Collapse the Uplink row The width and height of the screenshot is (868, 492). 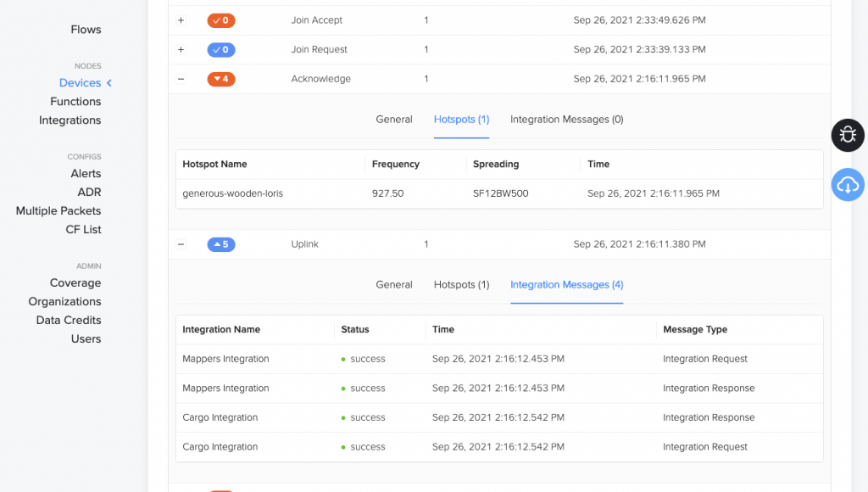[181, 244]
